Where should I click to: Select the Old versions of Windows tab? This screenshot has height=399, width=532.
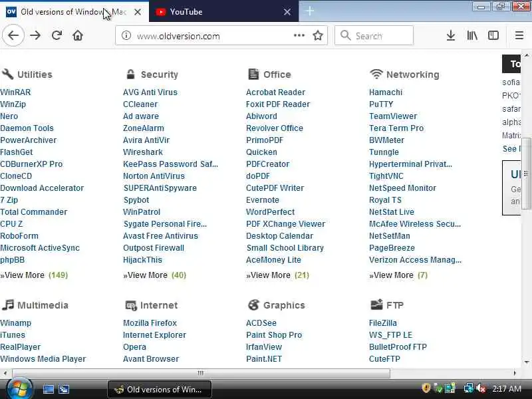[x=74, y=11]
